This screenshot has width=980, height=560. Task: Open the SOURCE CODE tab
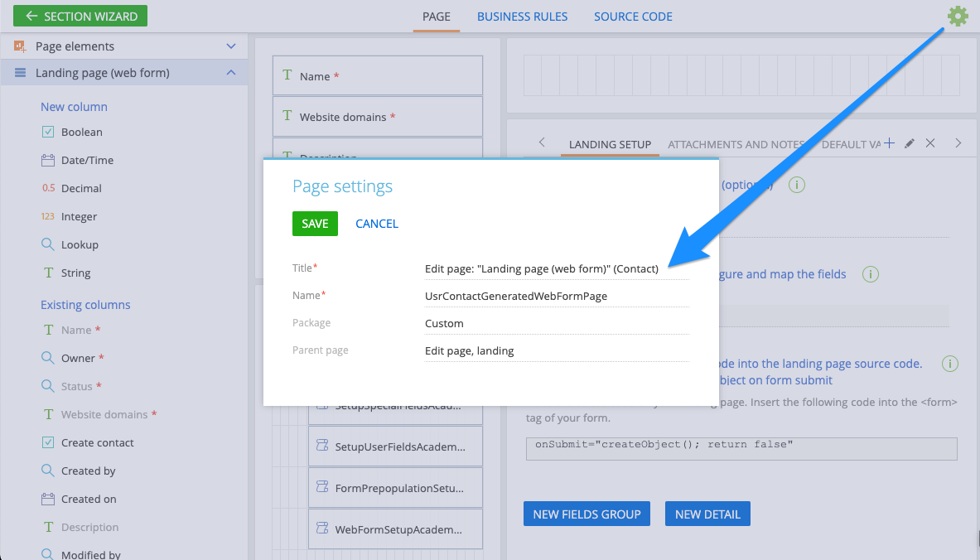[x=633, y=17]
